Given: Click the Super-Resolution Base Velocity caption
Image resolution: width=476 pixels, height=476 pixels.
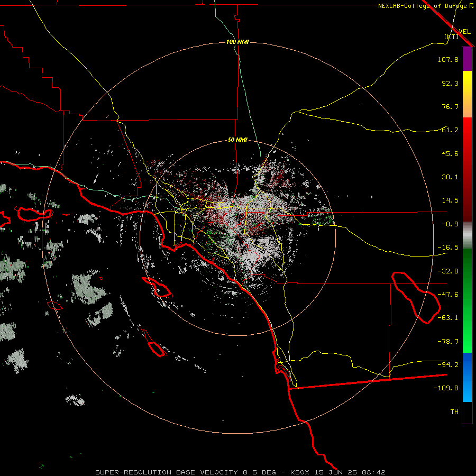Looking at the screenshot, I should (241, 472).
